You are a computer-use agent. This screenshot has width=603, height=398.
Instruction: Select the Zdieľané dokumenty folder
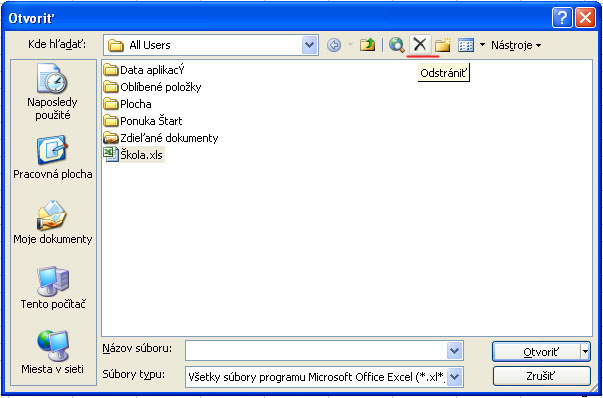click(161, 138)
